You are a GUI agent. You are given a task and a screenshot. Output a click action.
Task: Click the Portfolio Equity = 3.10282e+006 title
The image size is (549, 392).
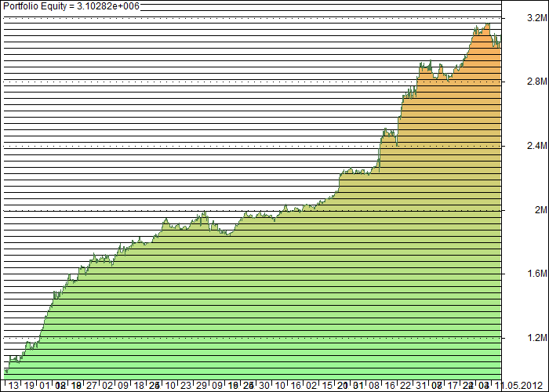71,6
